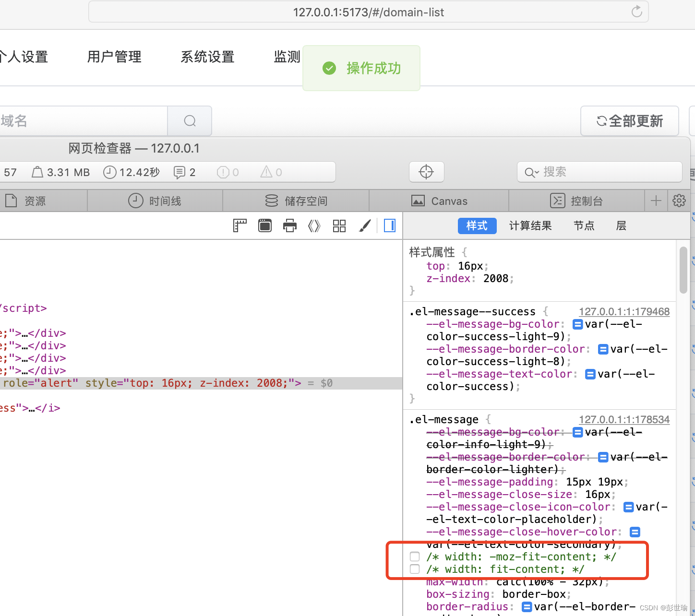Open the inspector settings gear
The width and height of the screenshot is (695, 616).
[x=679, y=201]
